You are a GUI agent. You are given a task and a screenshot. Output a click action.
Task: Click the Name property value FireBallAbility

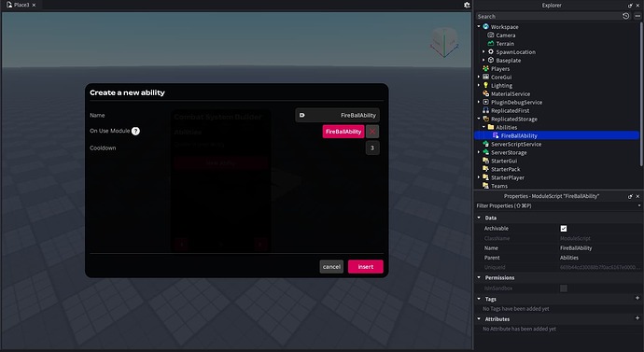(576, 248)
